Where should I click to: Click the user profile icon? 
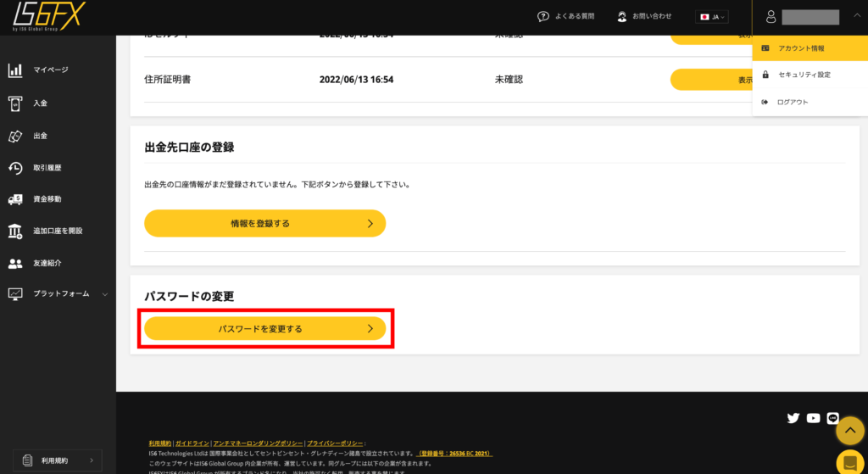771,17
